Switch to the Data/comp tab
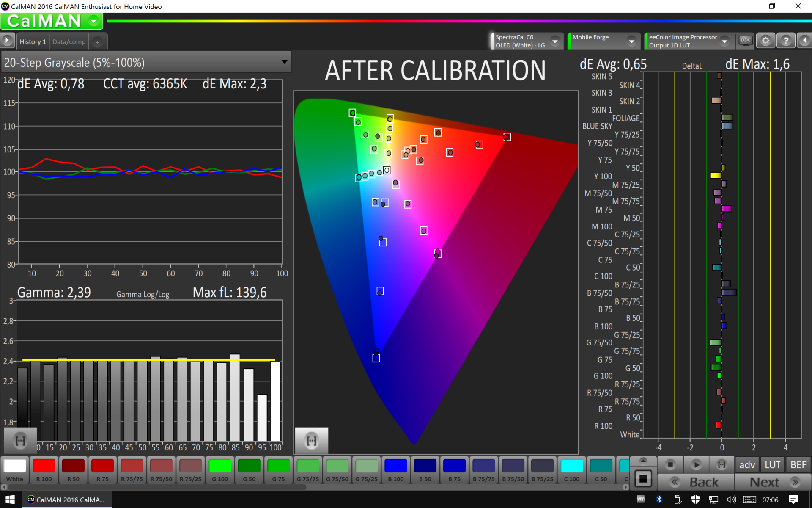 pos(69,41)
